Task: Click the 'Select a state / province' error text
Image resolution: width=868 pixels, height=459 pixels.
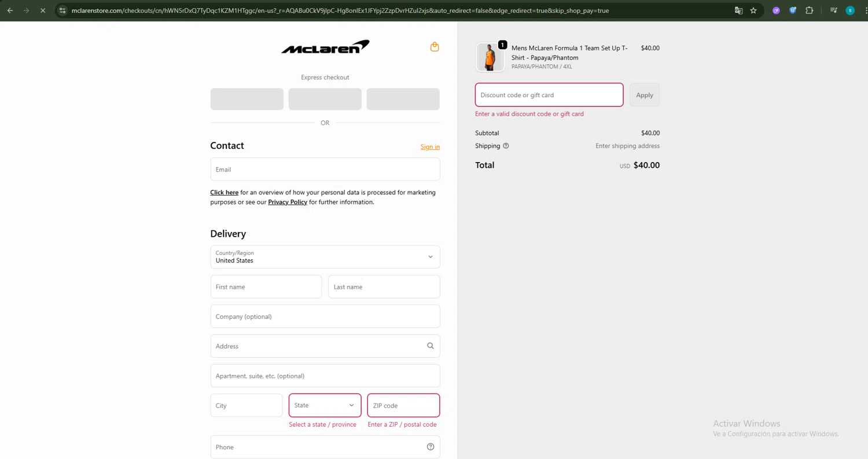Action: [322, 424]
